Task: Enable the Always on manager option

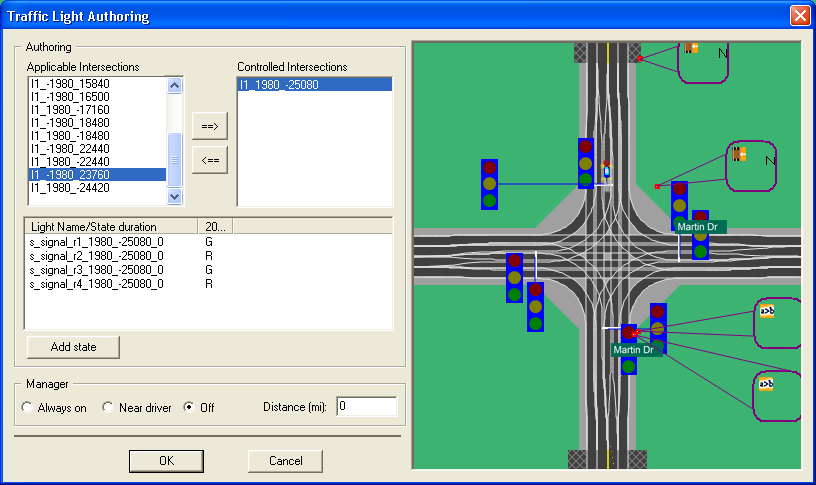Action: [x=27, y=407]
